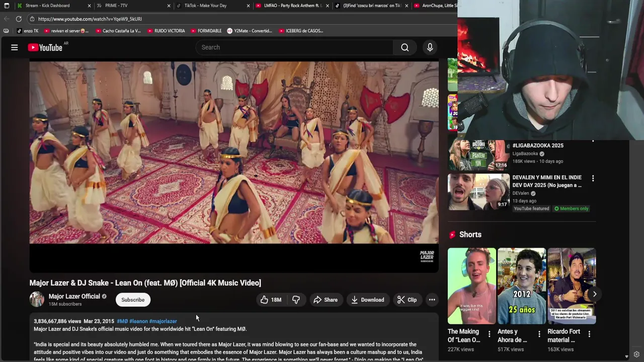The image size is (644, 362).
Task: Click the address bar URL
Action: coord(90,19)
